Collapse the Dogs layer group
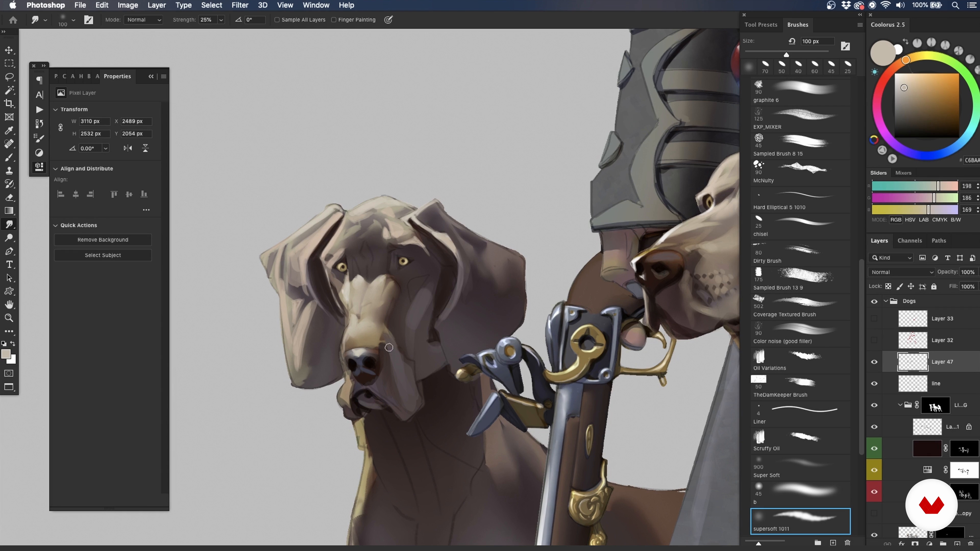Screen dimensions: 980x551 (x=886, y=301)
